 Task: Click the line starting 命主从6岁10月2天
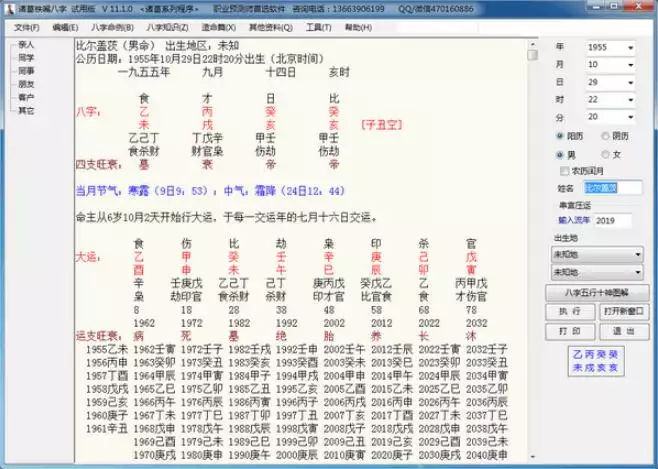(226, 218)
